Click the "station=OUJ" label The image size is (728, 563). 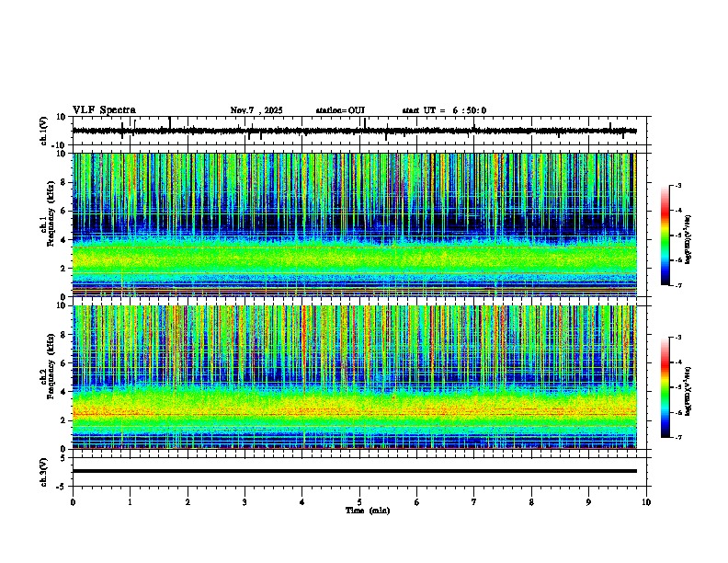point(340,110)
